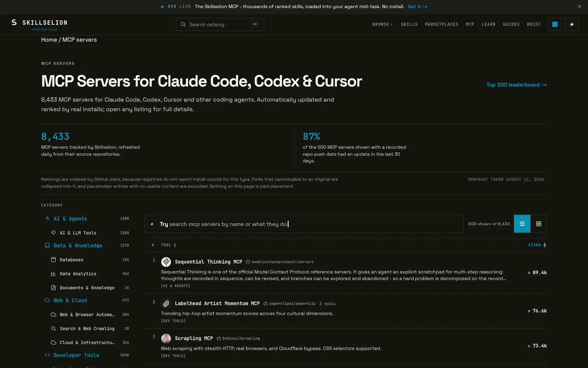Viewport: 588px width, 368px height.
Task: Focus the Search catalog input field
Action: (220, 24)
